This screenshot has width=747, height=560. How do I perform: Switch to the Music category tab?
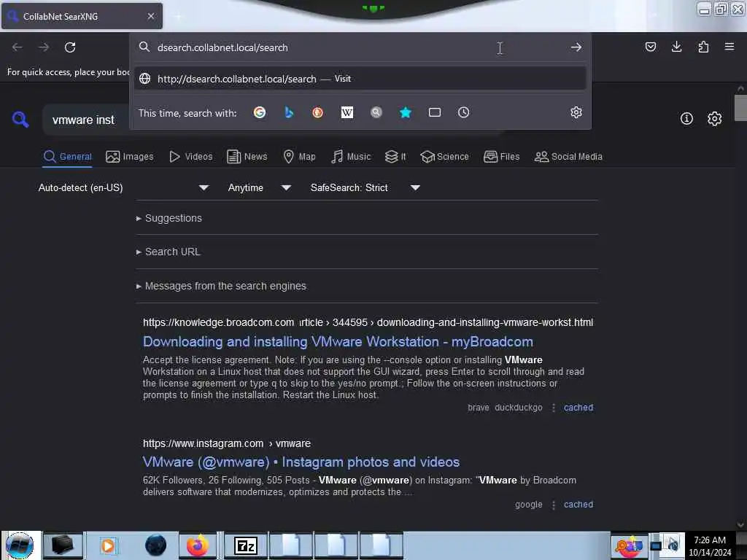[351, 157]
